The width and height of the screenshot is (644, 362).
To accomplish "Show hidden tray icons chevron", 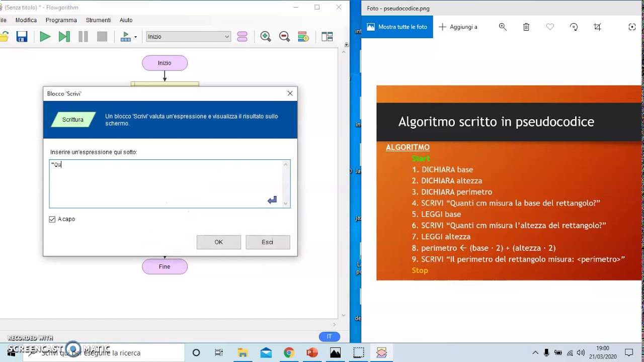I will click(x=535, y=352).
